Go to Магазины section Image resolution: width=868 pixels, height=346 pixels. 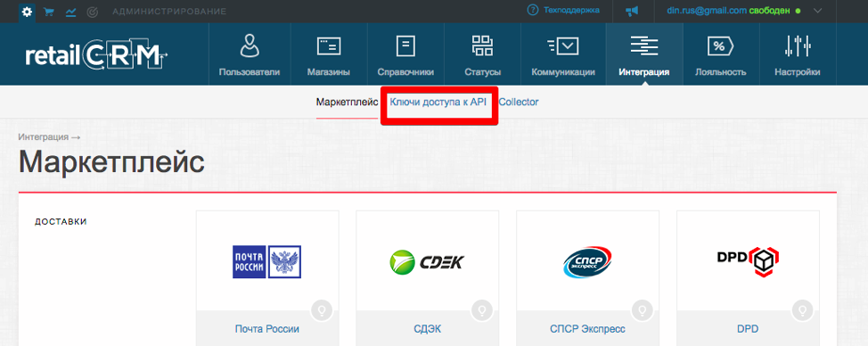coord(328,54)
